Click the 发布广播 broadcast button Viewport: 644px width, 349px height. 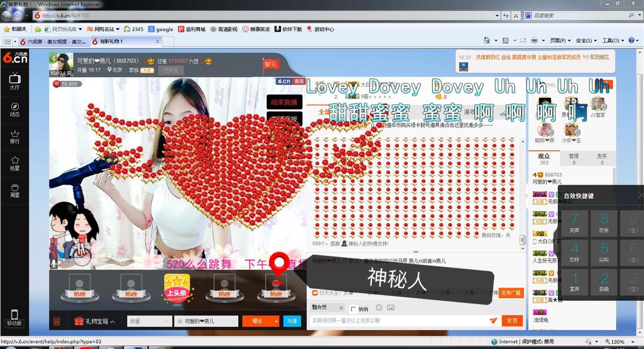point(511,293)
